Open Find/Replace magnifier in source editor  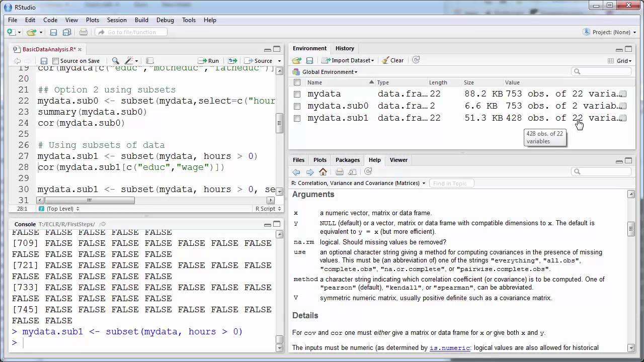(x=115, y=61)
